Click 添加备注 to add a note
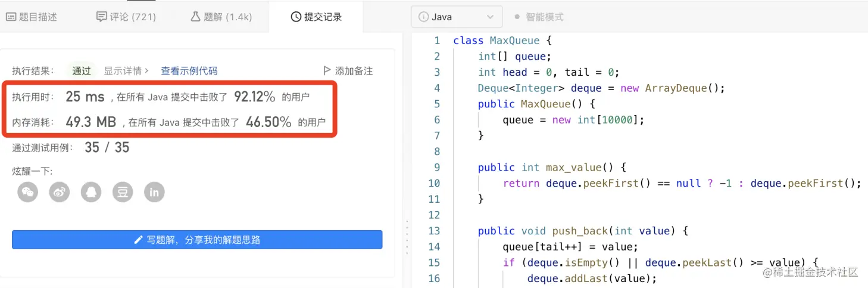This screenshot has height=288, width=868. coord(348,71)
